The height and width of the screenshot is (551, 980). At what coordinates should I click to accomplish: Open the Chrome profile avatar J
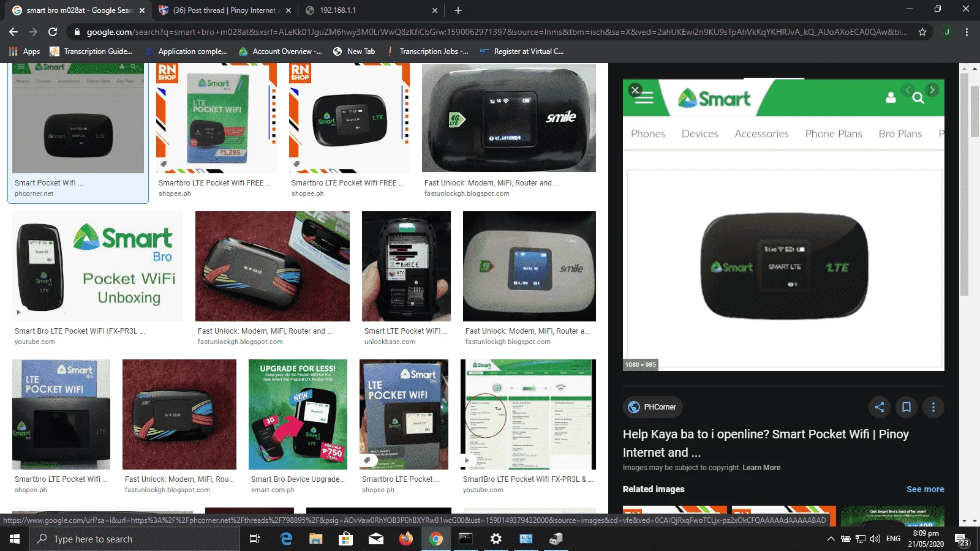point(947,32)
